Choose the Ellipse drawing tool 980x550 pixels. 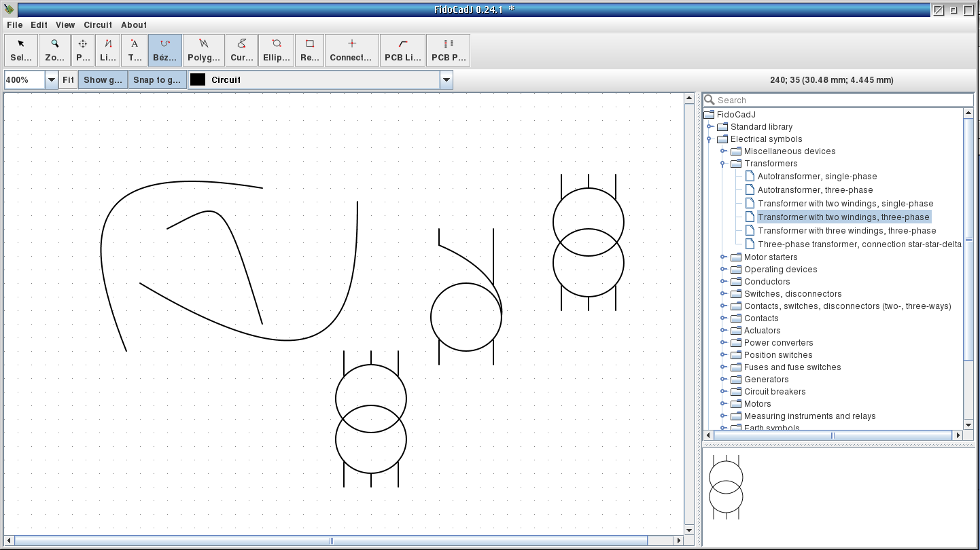click(277, 50)
